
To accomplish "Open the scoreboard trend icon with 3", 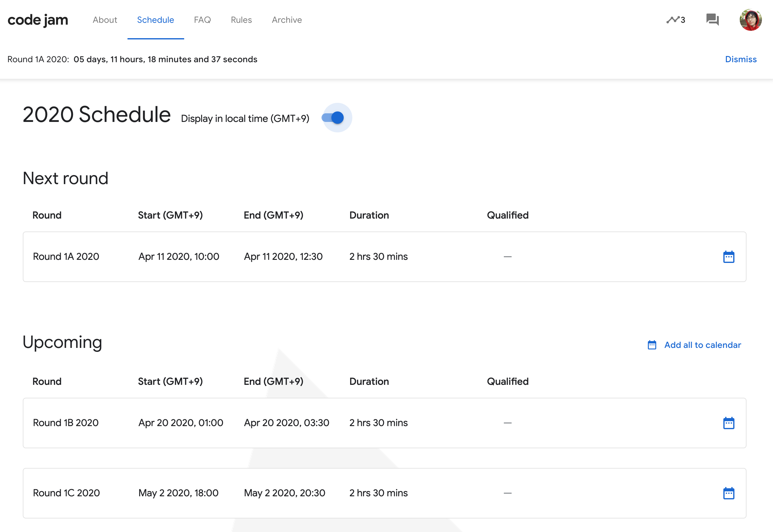I will (675, 20).
